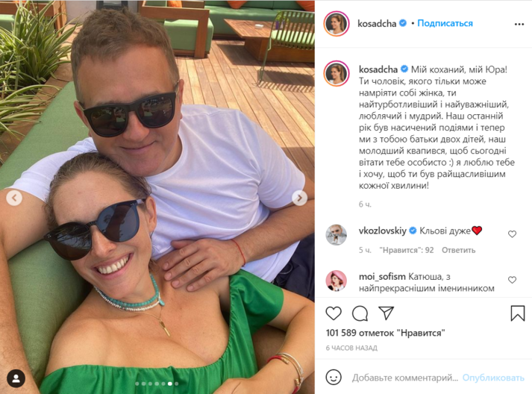The width and height of the screenshot is (532, 394).
Task: Go to previous photo with left arrow
Action: [x=14, y=198]
